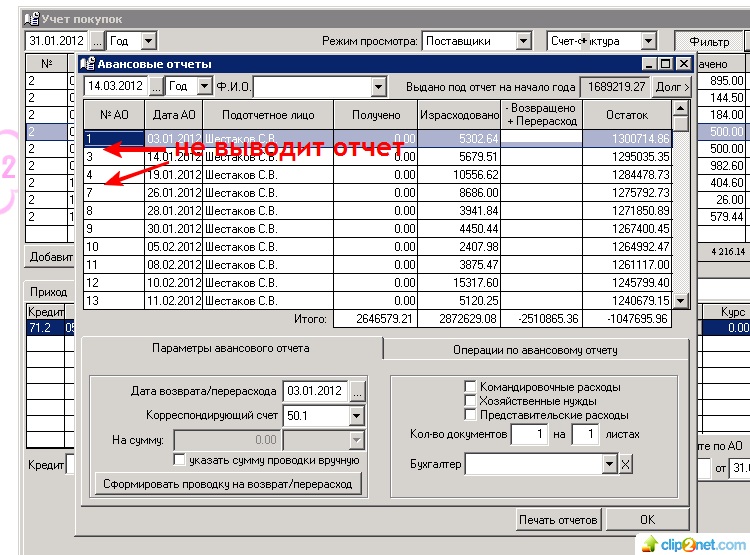Expand Режим просмотра Поставщики dropdown

point(523,41)
